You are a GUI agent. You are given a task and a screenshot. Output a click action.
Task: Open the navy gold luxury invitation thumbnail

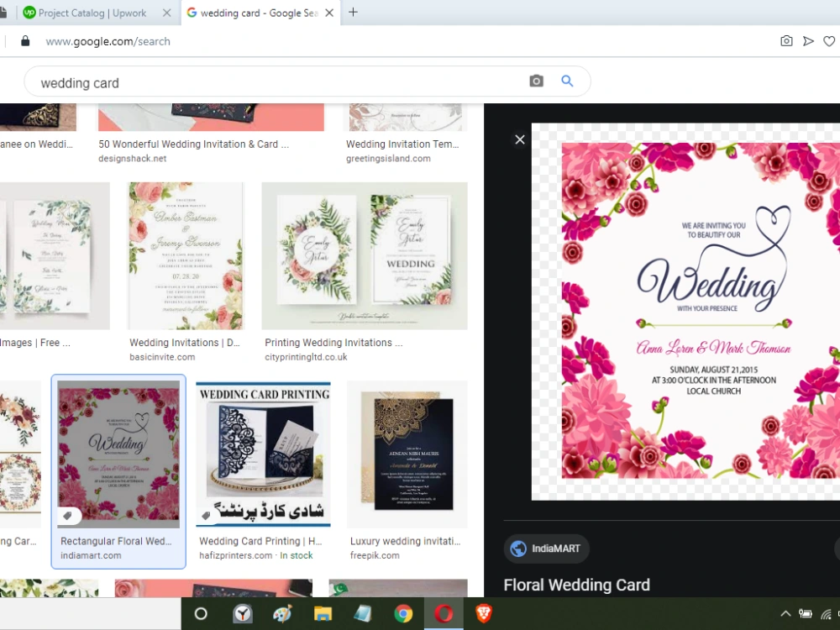[x=407, y=454]
